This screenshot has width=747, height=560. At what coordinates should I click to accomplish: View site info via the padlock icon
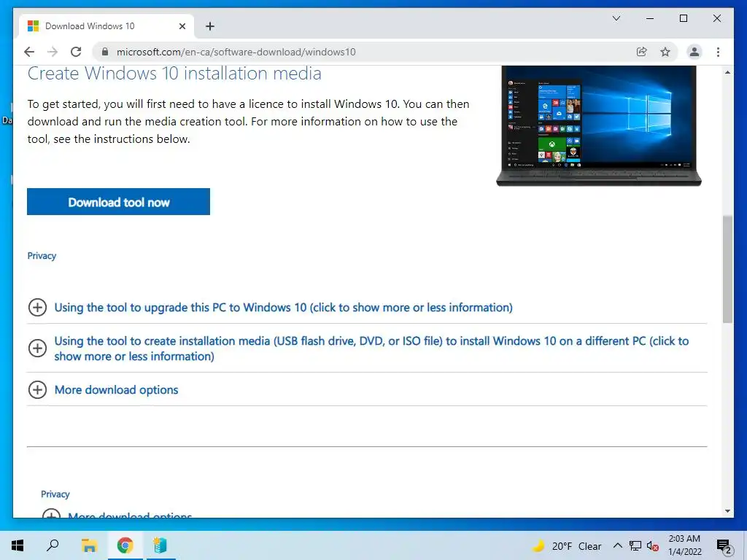pyautogui.click(x=105, y=52)
